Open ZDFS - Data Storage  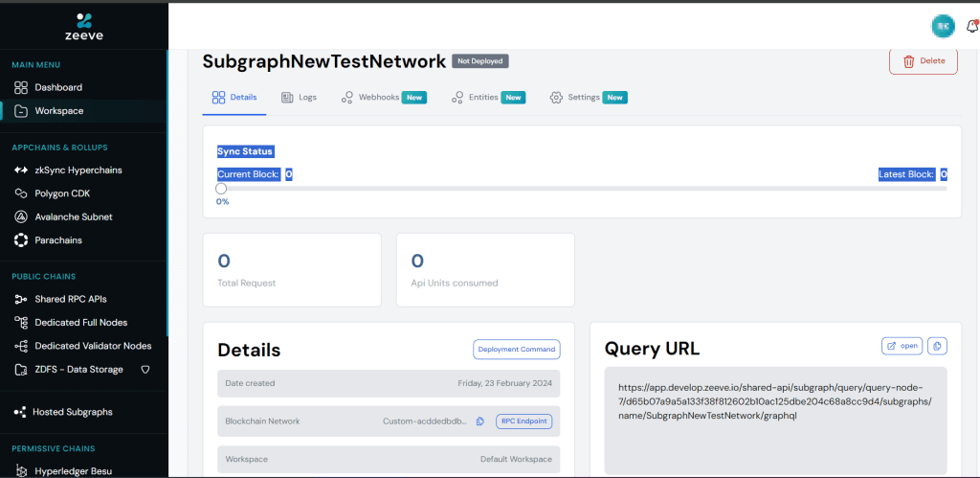(78, 370)
